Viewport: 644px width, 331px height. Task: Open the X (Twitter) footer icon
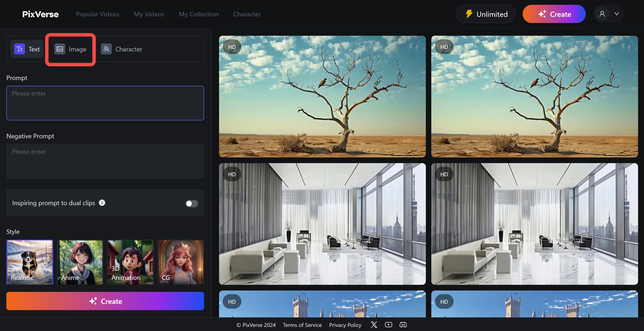tap(374, 324)
